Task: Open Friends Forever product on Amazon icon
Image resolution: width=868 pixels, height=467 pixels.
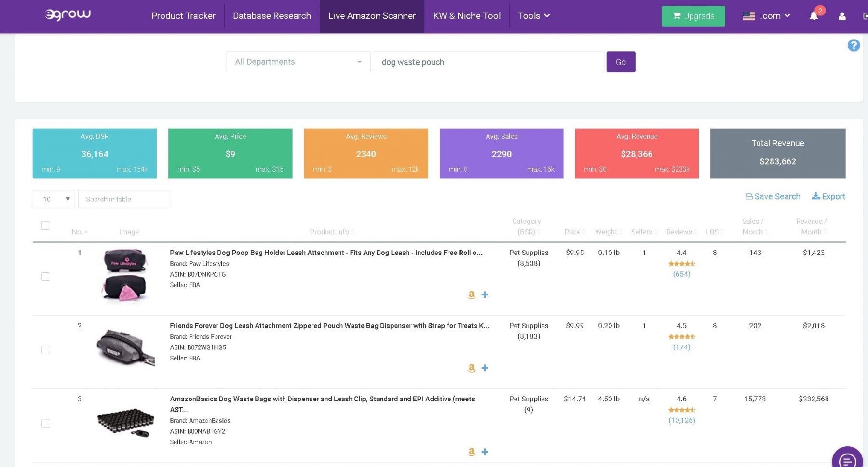Action: (472, 368)
